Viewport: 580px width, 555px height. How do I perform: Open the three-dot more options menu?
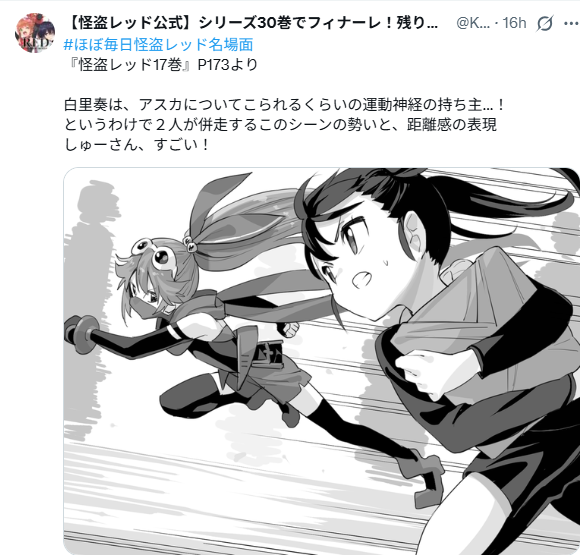point(571,23)
